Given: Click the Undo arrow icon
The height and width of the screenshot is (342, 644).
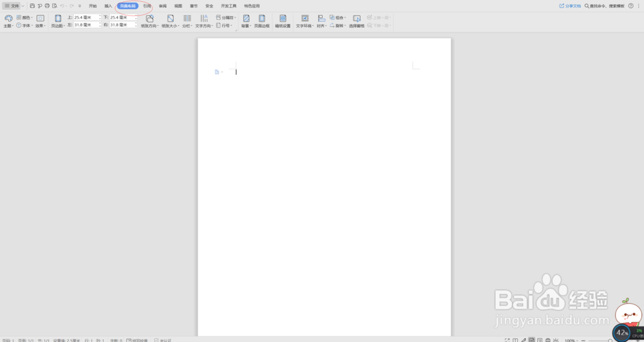Looking at the screenshot, I should point(62,6).
